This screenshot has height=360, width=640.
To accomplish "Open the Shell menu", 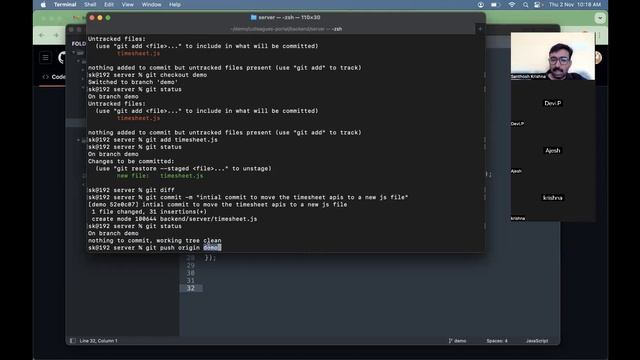I will [90, 4].
